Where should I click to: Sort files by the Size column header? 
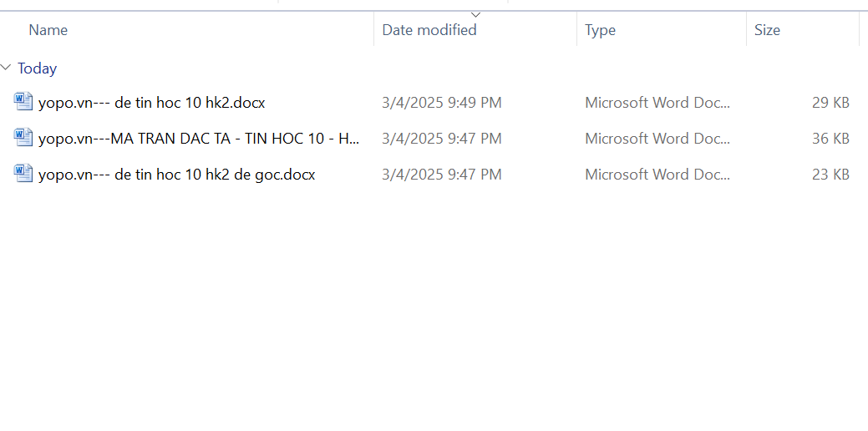767,30
